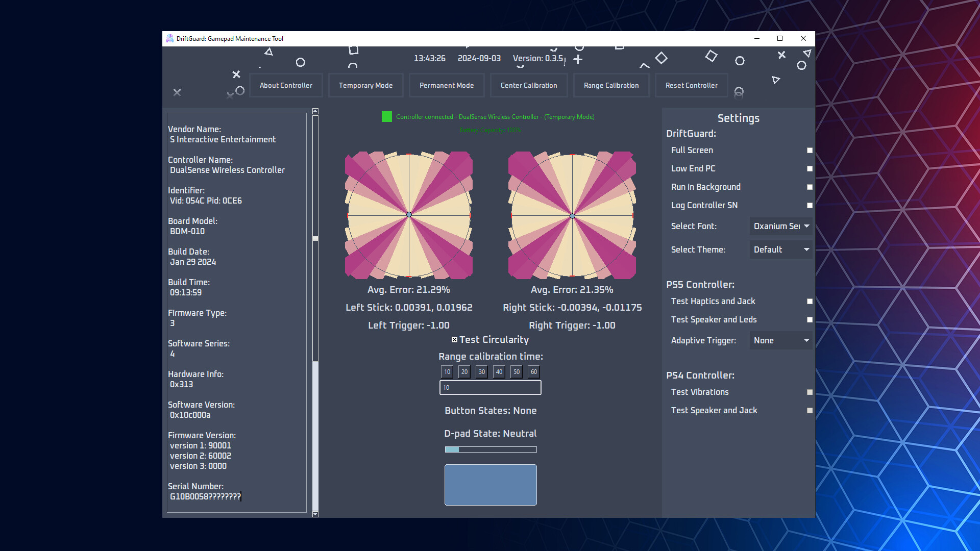Set range calibration time to 30 seconds
Viewport: 980px width, 551px height.
[481, 372]
